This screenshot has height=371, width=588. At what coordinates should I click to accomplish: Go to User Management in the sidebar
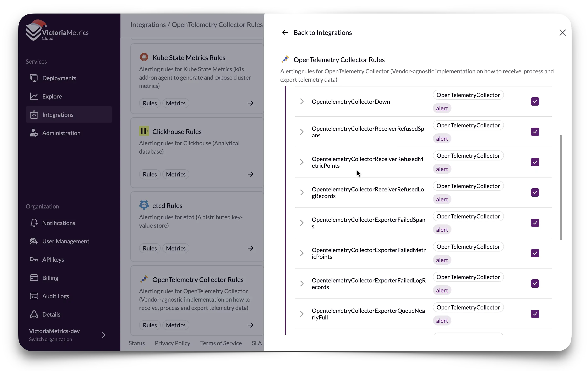coord(65,241)
